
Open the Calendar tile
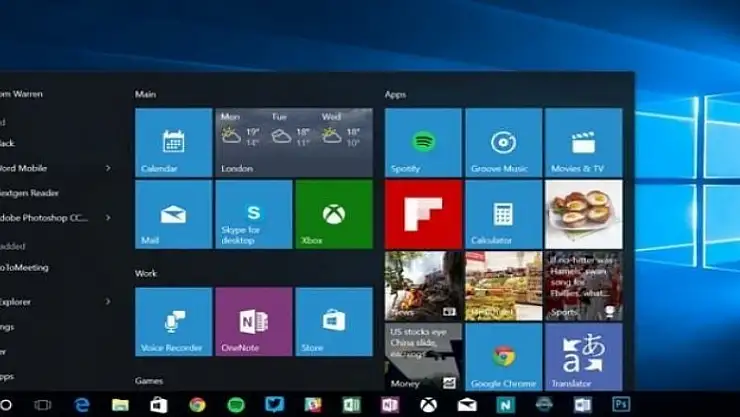coord(173,143)
